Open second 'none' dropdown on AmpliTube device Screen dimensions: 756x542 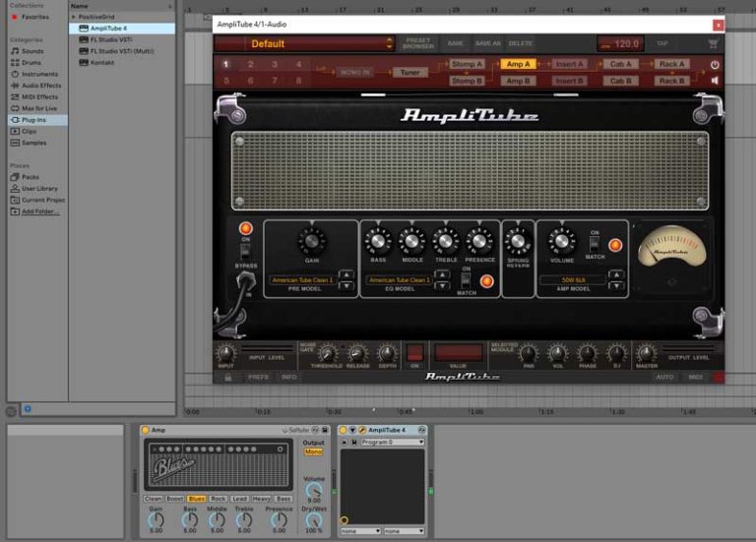(x=404, y=531)
